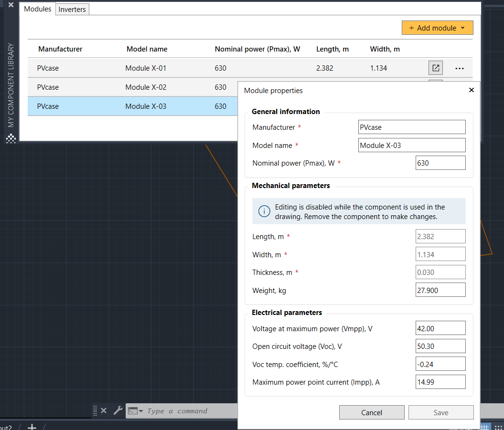Click the disabled Length field
504x430 pixels.
coord(440,236)
